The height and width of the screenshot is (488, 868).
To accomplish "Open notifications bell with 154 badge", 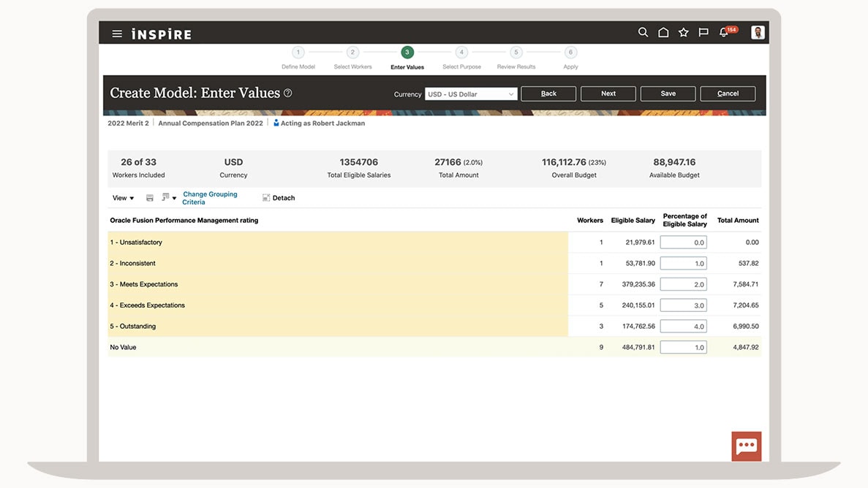I will coord(724,32).
